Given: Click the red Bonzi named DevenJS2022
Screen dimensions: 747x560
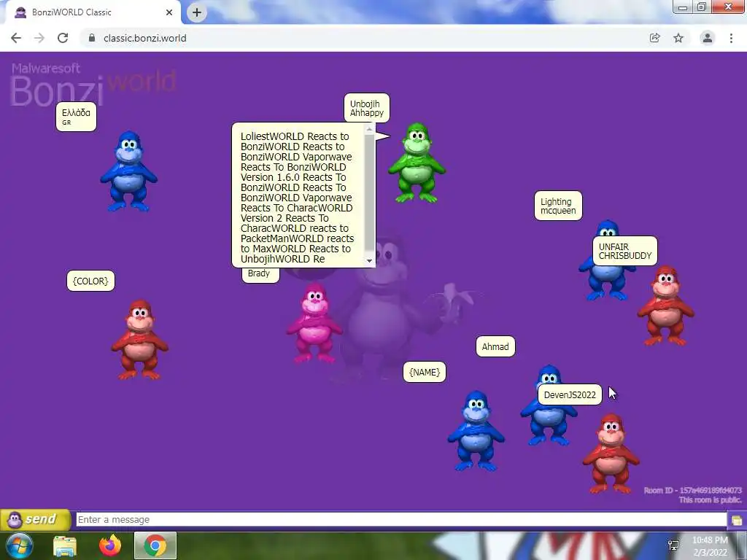Looking at the screenshot, I should click(611, 454).
